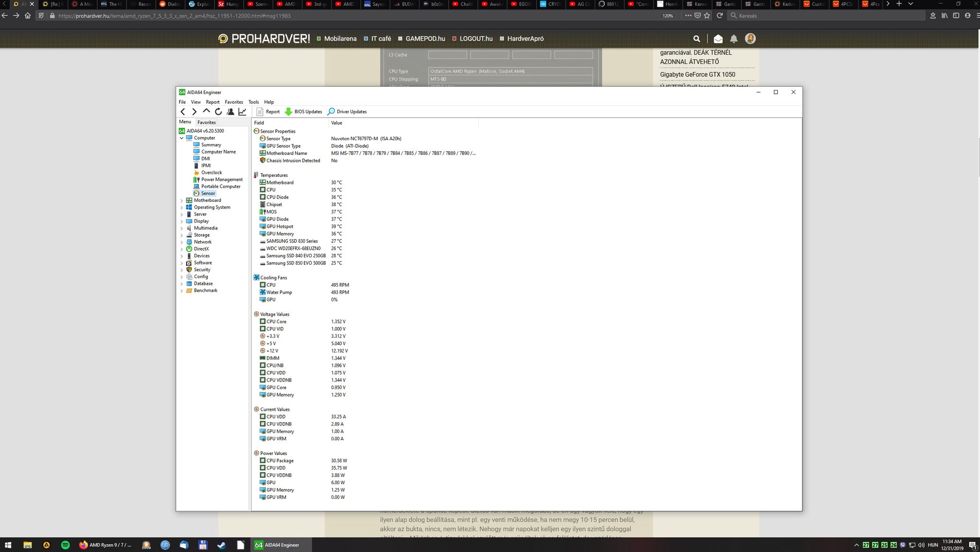The image size is (980, 552).
Task: Open the Tools menu
Action: pyautogui.click(x=254, y=102)
